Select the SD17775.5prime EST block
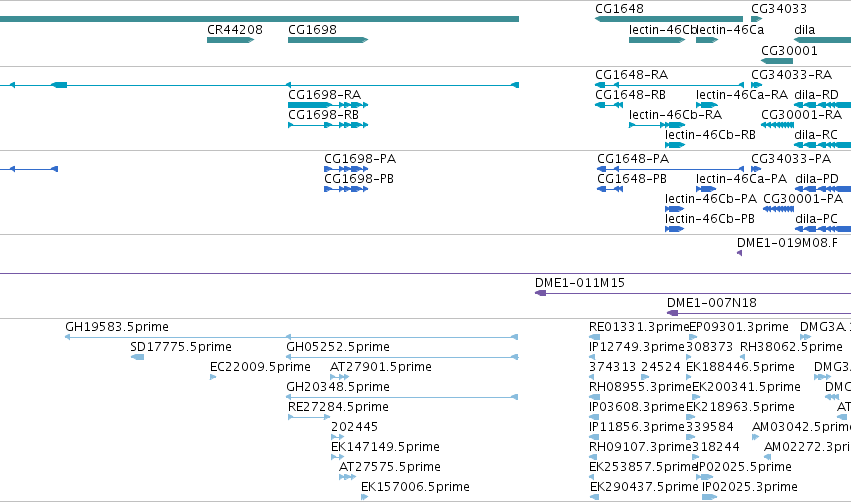 point(138,357)
